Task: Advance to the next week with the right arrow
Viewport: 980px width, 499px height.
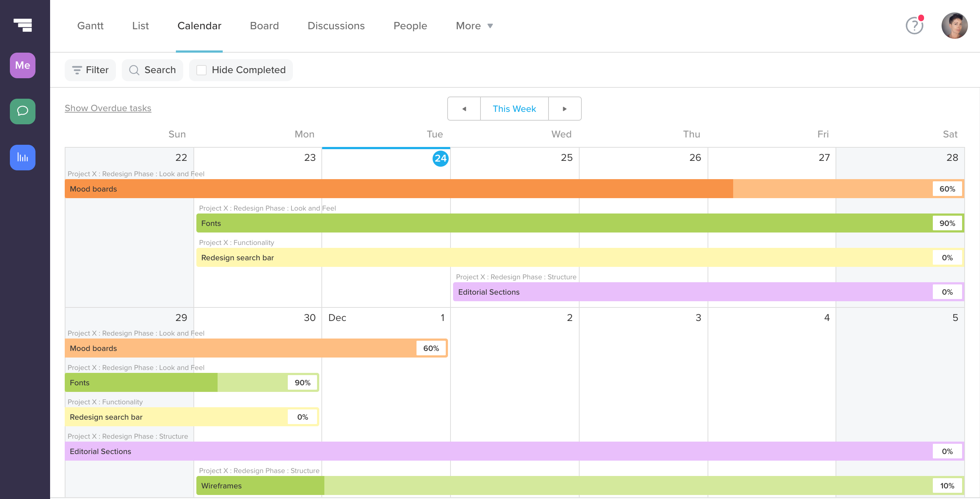Action: [565, 109]
